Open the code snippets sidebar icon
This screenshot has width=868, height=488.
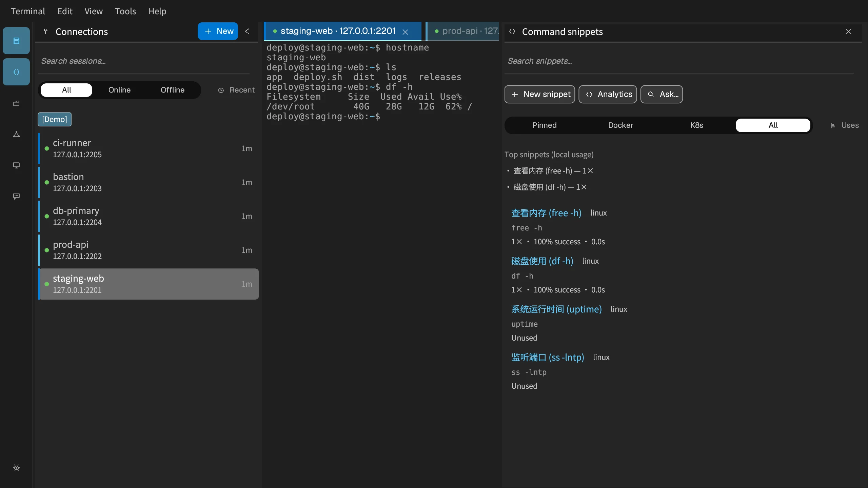pyautogui.click(x=16, y=72)
